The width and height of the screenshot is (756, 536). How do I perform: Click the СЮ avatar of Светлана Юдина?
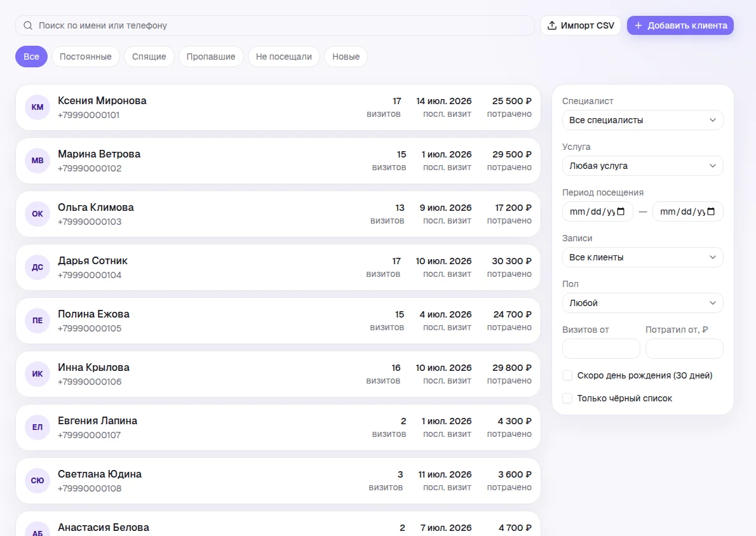click(x=37, y=481)
